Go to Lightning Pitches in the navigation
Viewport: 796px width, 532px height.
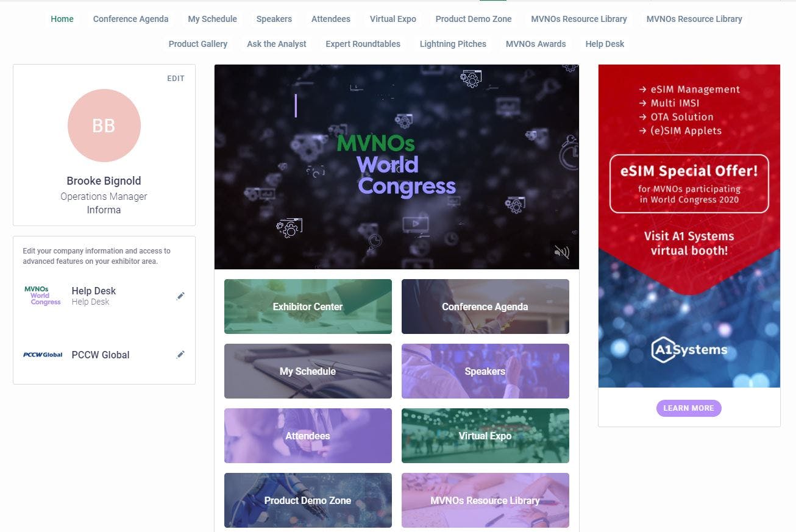coord(453,44)
